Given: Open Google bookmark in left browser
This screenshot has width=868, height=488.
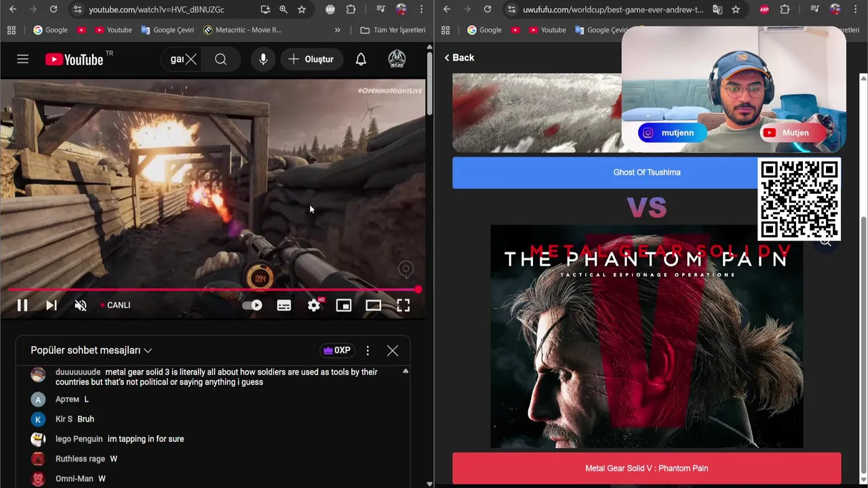Looking at the screenshot, I should tap(50, 30).
